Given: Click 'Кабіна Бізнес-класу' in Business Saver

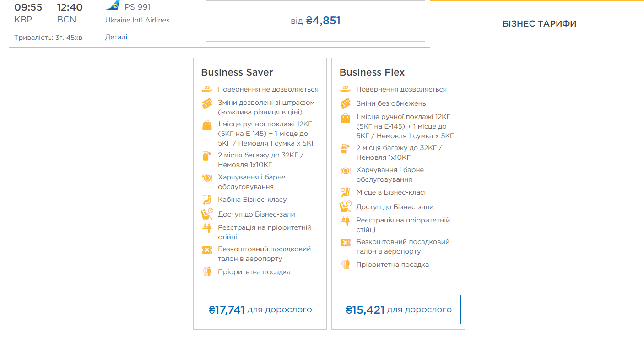Looking at the screenshot, I should [x=252, y=200].
